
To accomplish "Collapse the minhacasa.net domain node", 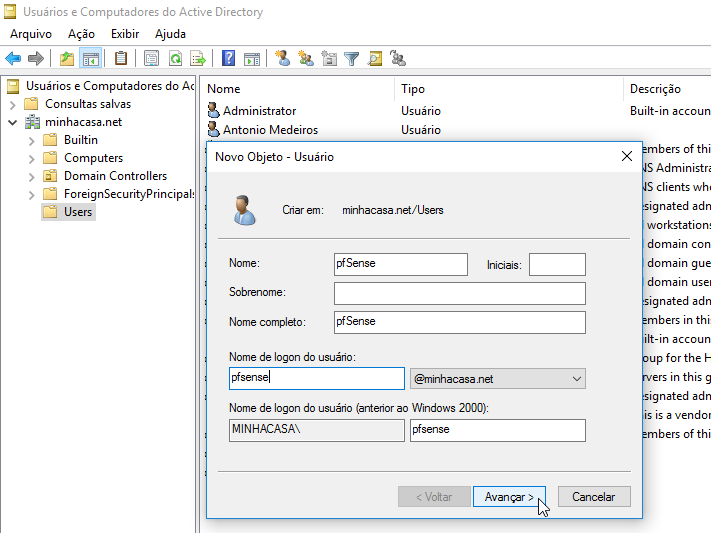I will click(12, 122).
